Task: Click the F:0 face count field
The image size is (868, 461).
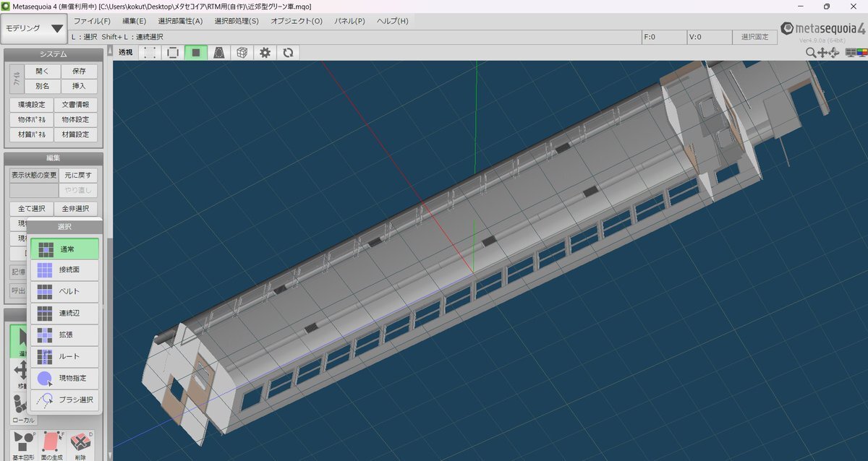Action: 663,36
